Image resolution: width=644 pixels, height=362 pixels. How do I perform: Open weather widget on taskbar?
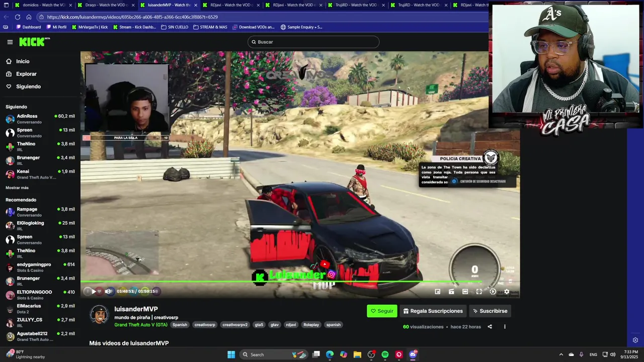click(25, 354)
